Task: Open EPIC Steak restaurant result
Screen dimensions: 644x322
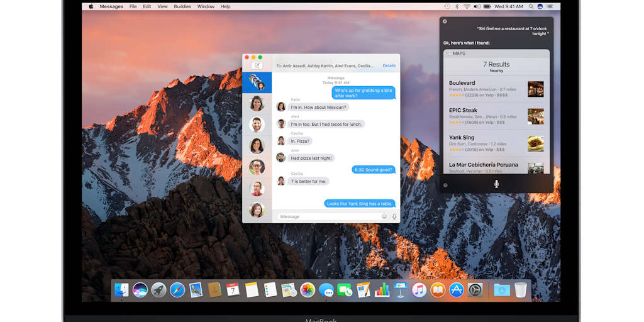Action: pyautogui.click(x=496, y=116)
